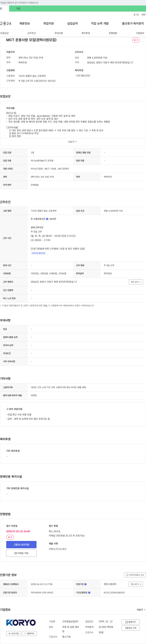
Task: Click the KORYO company logo
Action: point(21,623)
